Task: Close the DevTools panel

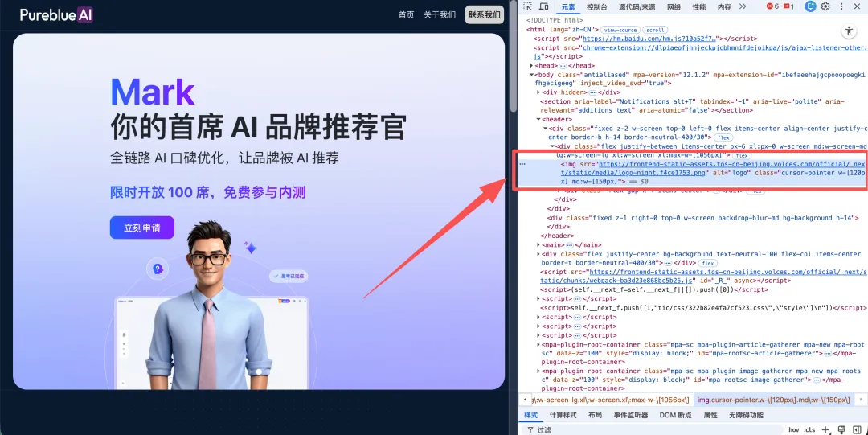Action: (x=855, y=6)
